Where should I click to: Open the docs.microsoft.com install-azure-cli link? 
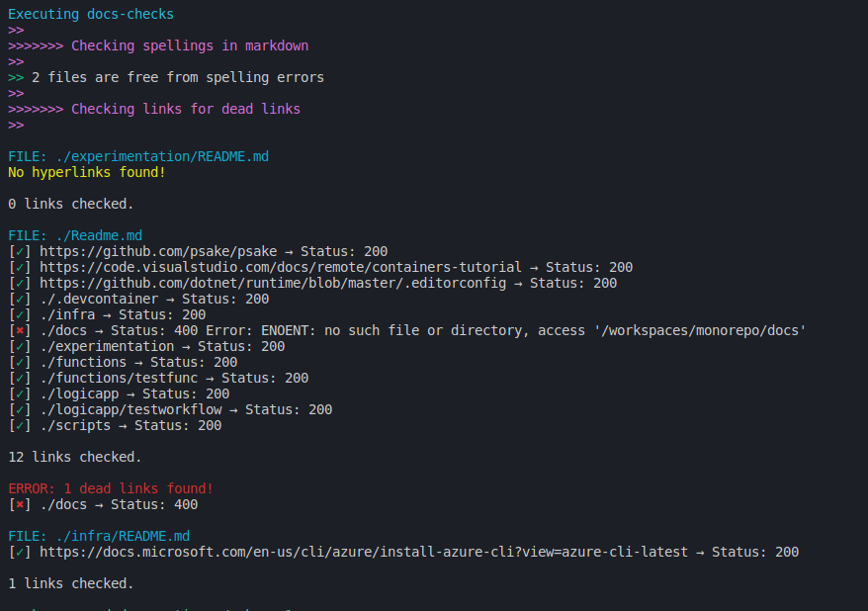coord(364,553)
